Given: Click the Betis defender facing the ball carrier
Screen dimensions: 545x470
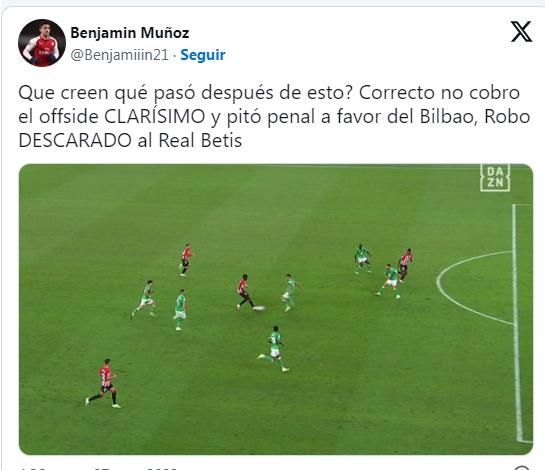Looking at the screenshot, I should tap(289, 292).
